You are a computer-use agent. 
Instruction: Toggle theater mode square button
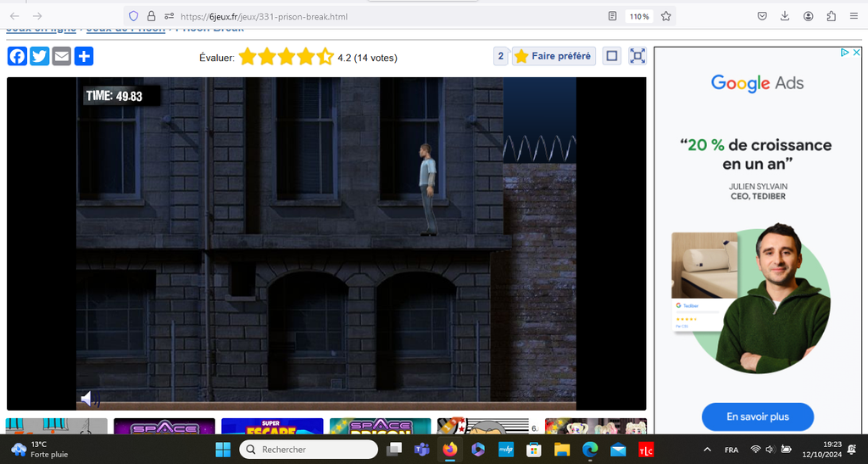(611, 56)
